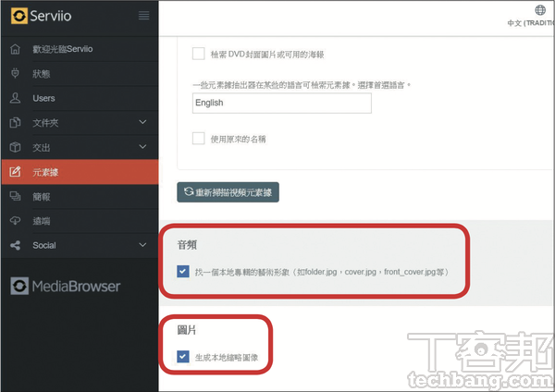Uncheck the 音頻 local album art checkbox

(x=184, y=272)
